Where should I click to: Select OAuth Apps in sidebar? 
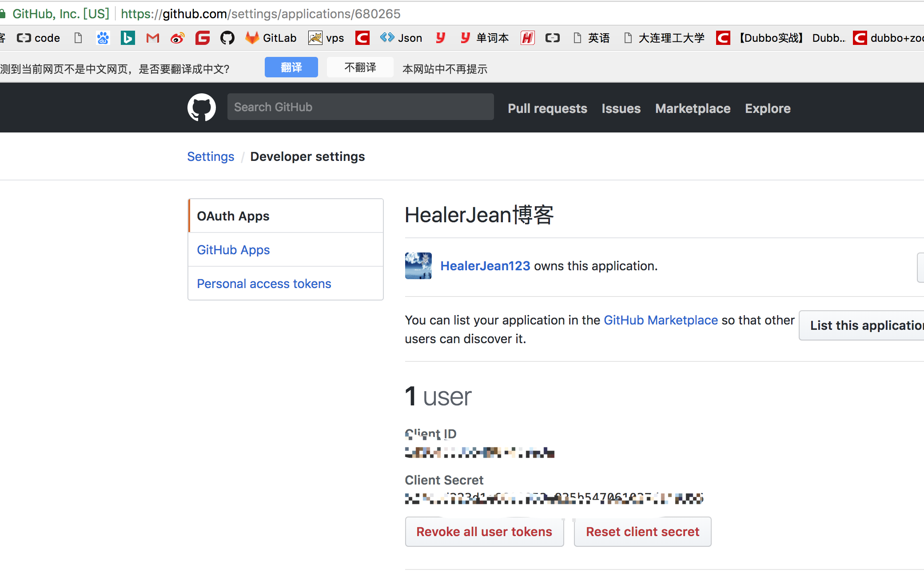[233, 216]
